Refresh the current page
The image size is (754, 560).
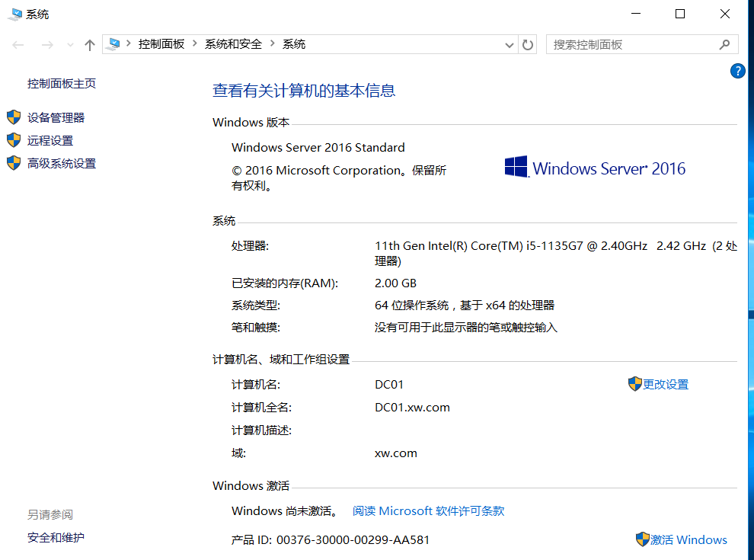pyautogui.click(x=528, y=45)
